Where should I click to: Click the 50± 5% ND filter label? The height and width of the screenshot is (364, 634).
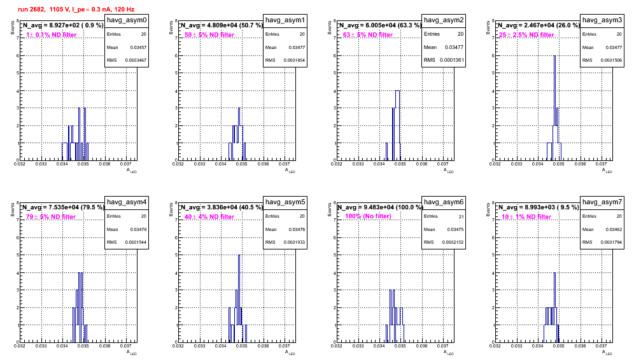tap(209, 35)
